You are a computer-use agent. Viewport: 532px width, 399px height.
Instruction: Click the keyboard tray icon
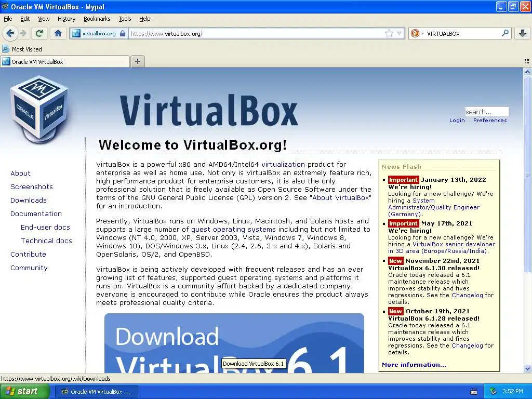[474, 392]
